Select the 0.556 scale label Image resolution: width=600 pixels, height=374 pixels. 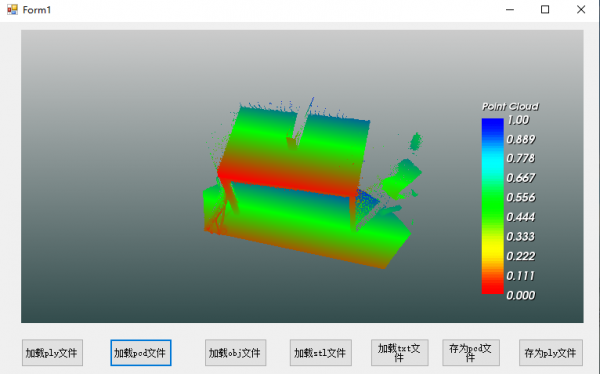(x=520, y=198)
